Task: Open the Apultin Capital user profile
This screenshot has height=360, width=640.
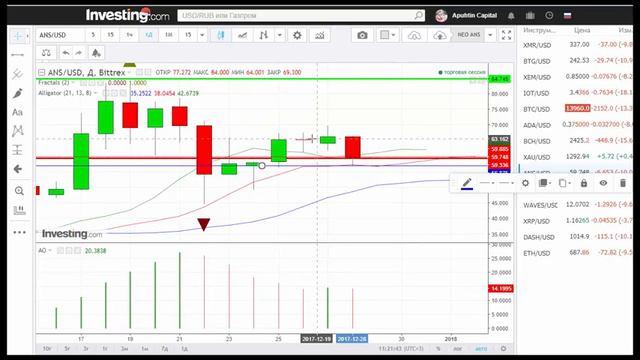Action: (x=467, y=16)
